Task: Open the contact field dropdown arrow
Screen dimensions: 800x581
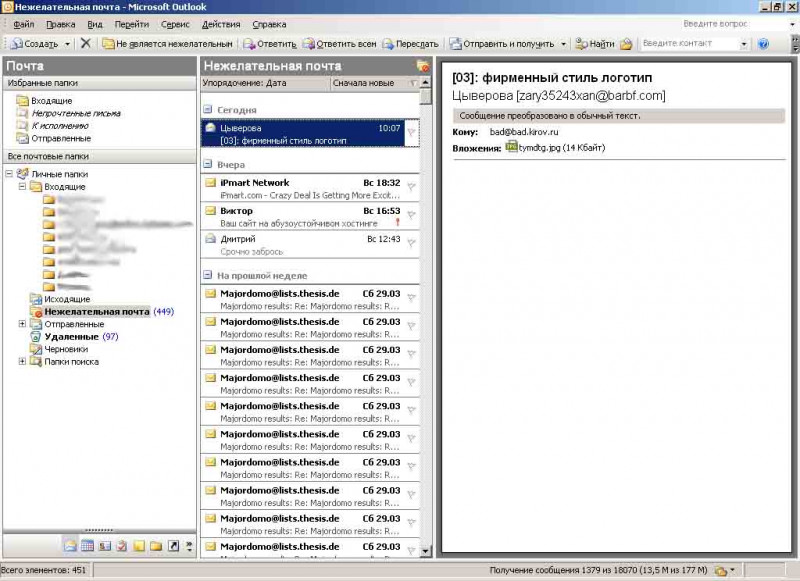Action: tap(743, 44)
